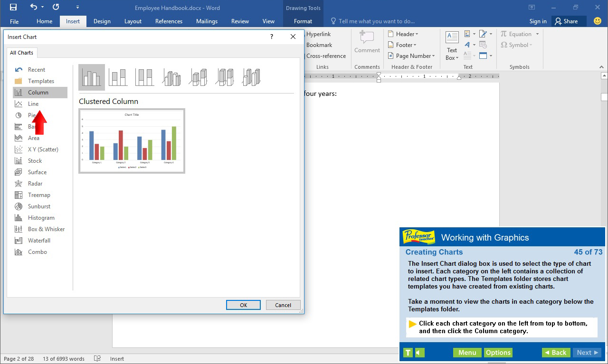Select the Stock chart category
The image size is (608, 364).
point(34,160)
